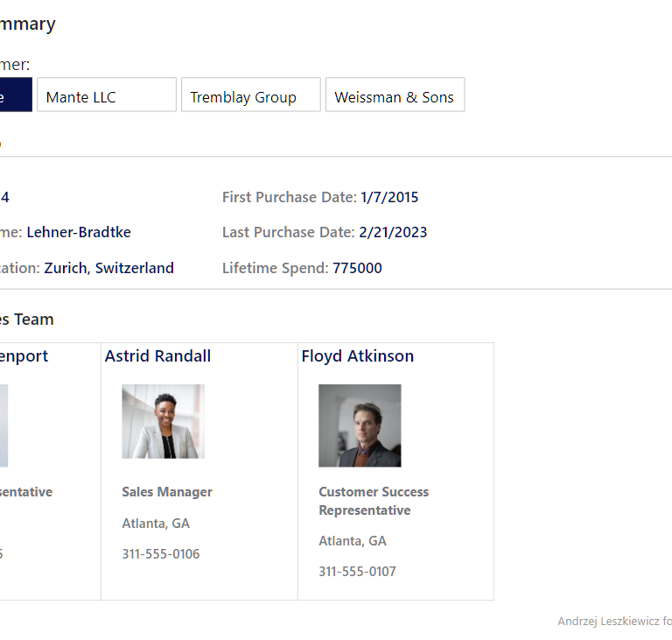Click the partially visible photo in leftmost card
The height and width of the screenshot is (640, 672).
(3, 425)
